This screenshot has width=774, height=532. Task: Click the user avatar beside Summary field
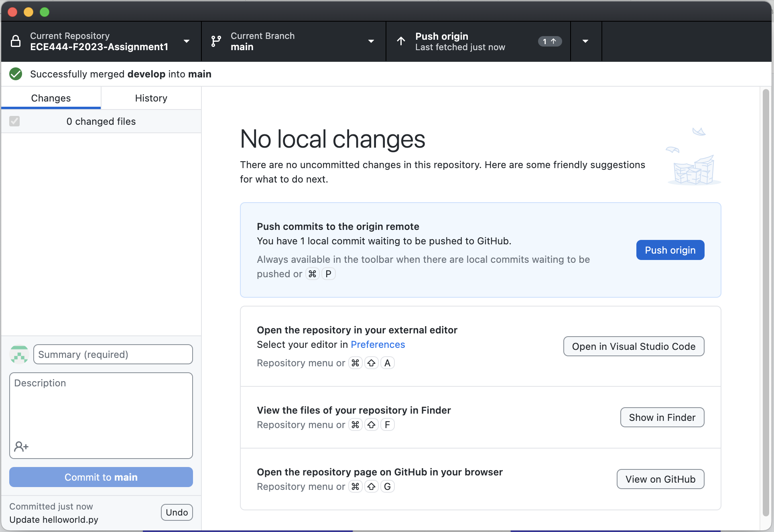pyautogui.click(x=19, y=355)
